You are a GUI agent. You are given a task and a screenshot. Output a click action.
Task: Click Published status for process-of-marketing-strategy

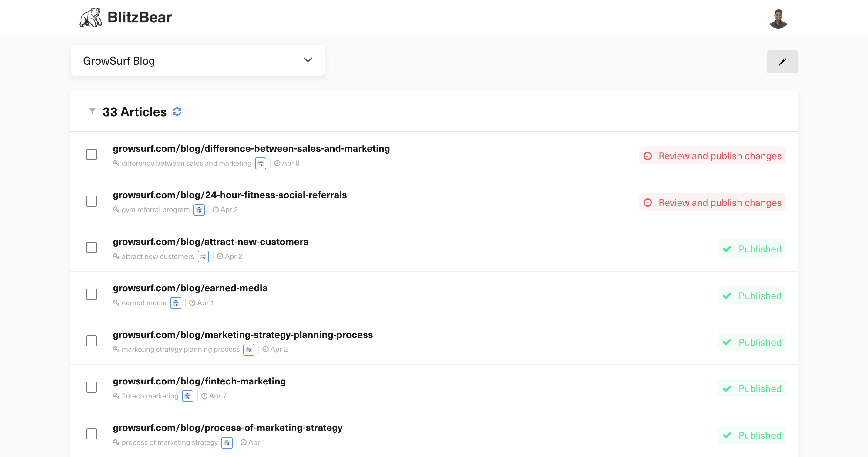pos(752,435)
